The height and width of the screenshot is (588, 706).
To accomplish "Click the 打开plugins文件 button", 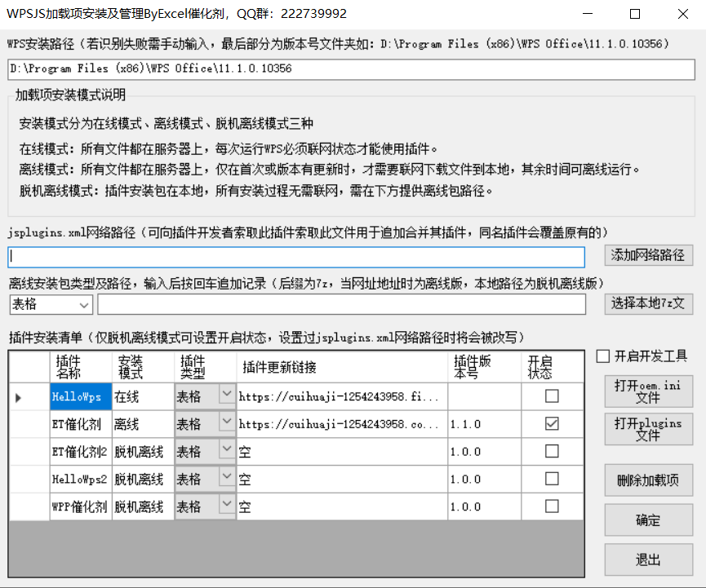I will point(648,429).
